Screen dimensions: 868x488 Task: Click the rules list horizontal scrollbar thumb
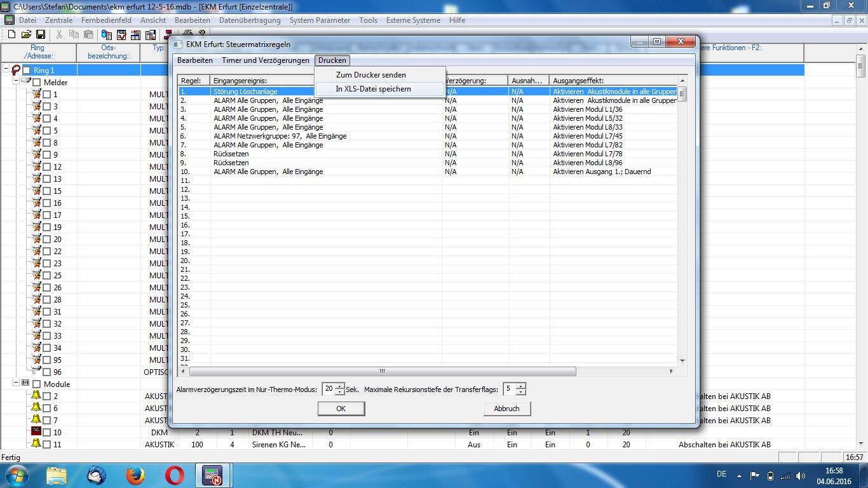tap(383, 371)
